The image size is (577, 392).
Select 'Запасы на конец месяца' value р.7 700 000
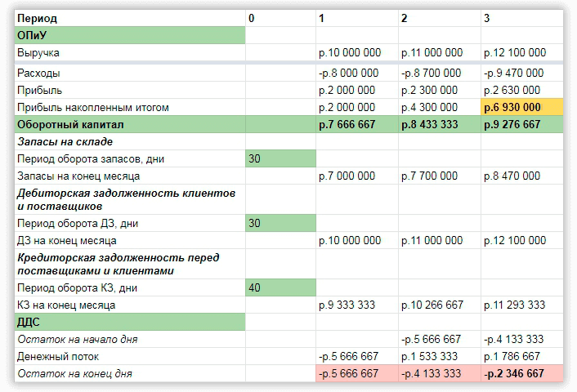439,176
